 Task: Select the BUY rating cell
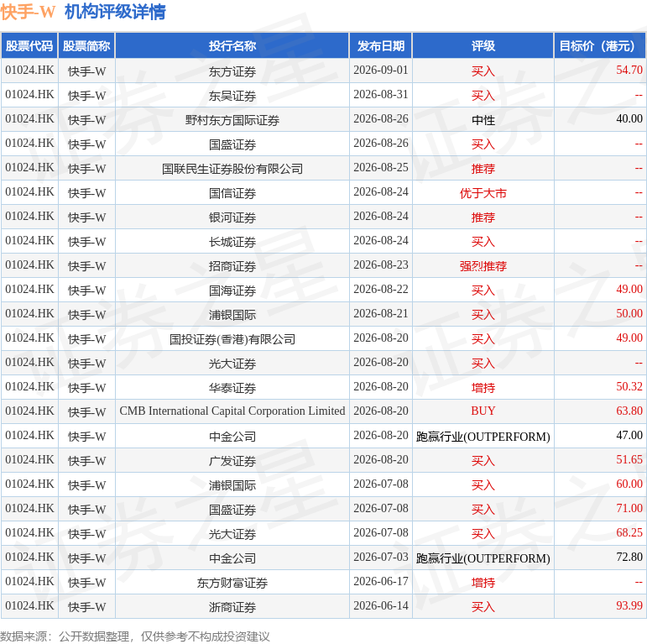(x=483, y=411)
